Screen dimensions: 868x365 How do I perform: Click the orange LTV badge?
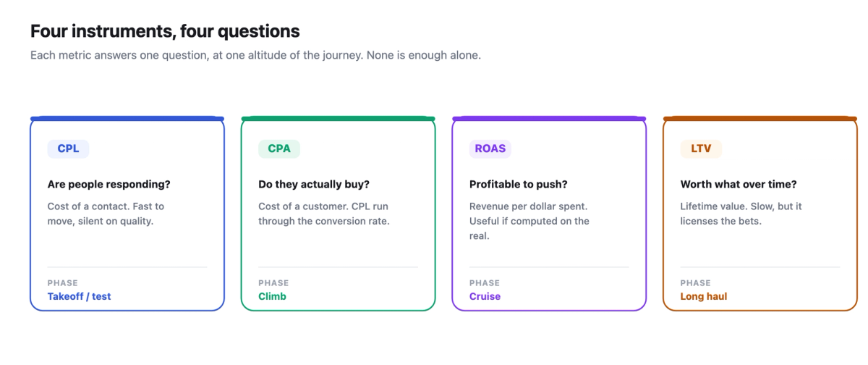click(701, 148)
